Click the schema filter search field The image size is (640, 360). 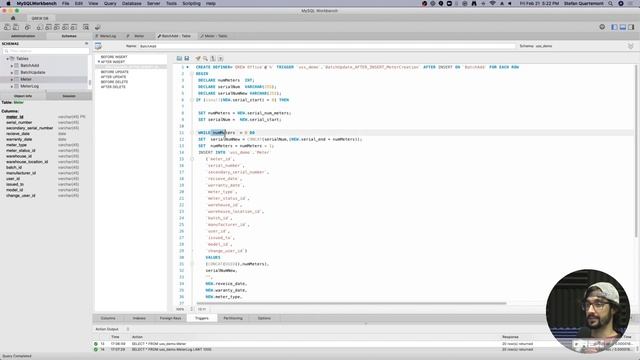point(46,51)
